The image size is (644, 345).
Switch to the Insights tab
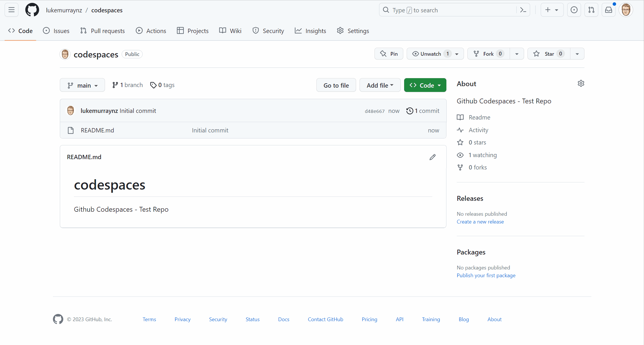[x=310, y=31]
